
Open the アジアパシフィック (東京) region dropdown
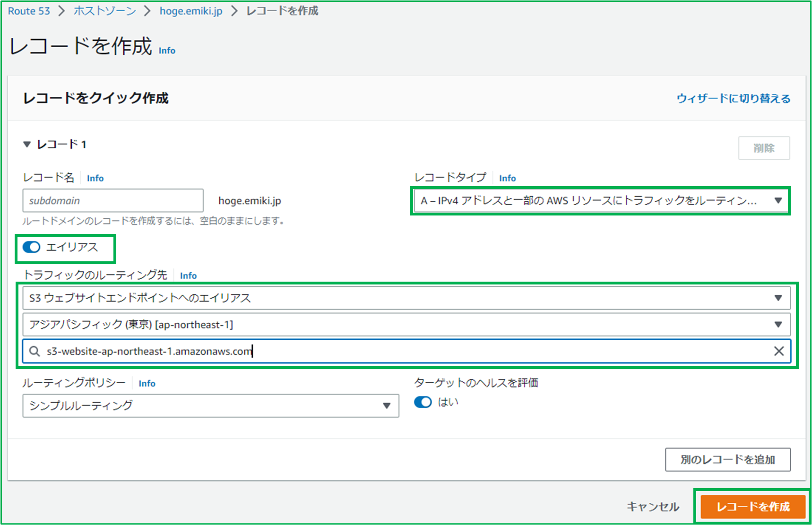tap(406, 325)
